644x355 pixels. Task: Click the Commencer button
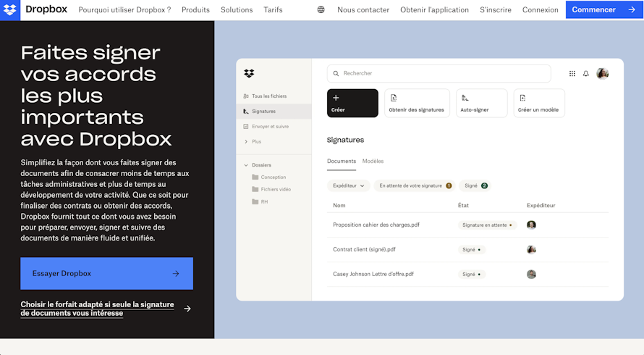[605, 9]
